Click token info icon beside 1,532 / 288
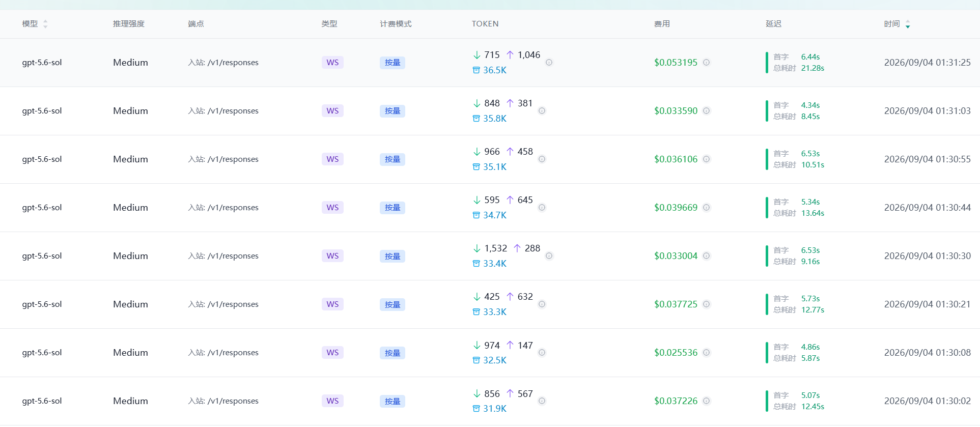Screen dimensions: 980x427 [x=549, y=256]
